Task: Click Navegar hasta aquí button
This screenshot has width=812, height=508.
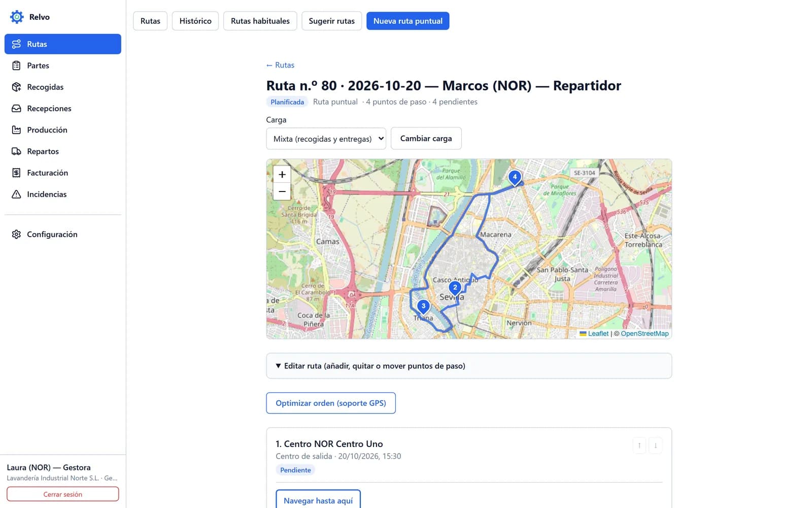Action: [318, 500]
